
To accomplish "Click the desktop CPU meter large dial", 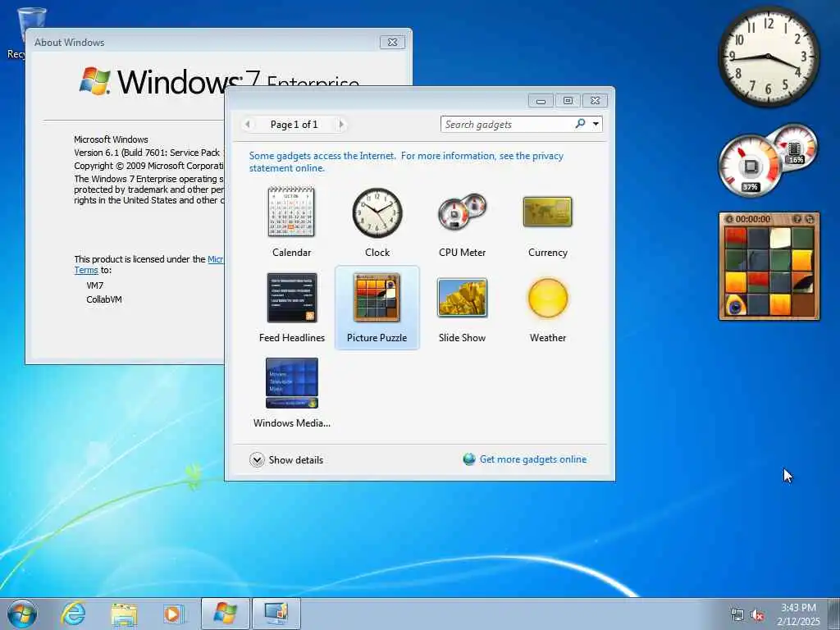I will coord(751,166).
